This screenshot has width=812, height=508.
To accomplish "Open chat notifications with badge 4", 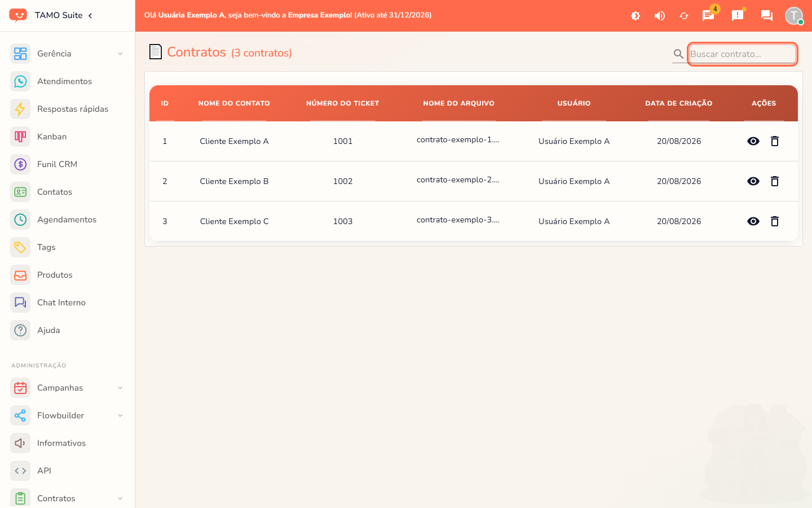I will pos(708,15).
